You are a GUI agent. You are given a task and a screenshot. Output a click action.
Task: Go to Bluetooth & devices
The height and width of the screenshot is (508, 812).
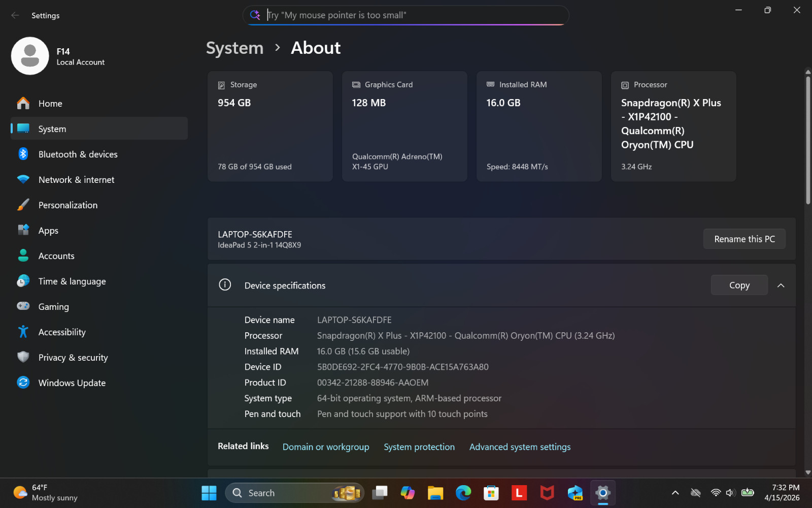pos(99,154)
